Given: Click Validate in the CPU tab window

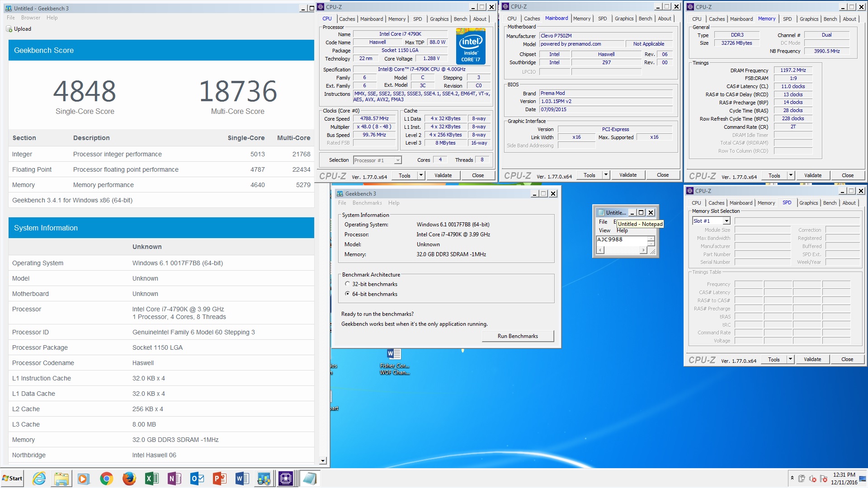Looking at the screenshot, I should (x=443, y=175).
